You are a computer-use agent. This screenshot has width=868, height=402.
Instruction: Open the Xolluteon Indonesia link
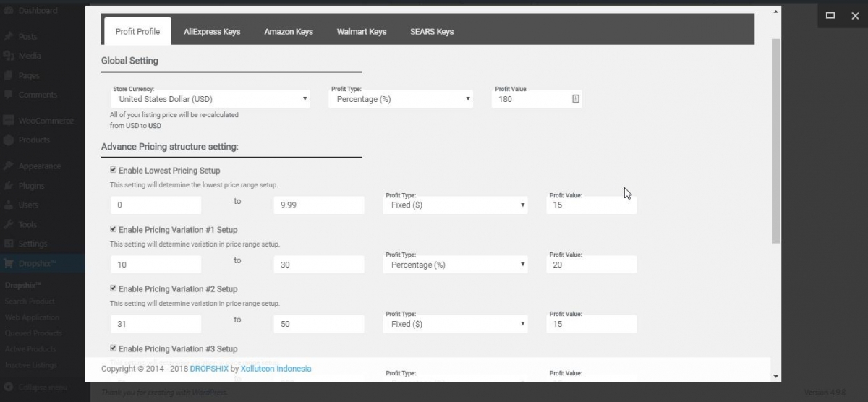point(276,369)
